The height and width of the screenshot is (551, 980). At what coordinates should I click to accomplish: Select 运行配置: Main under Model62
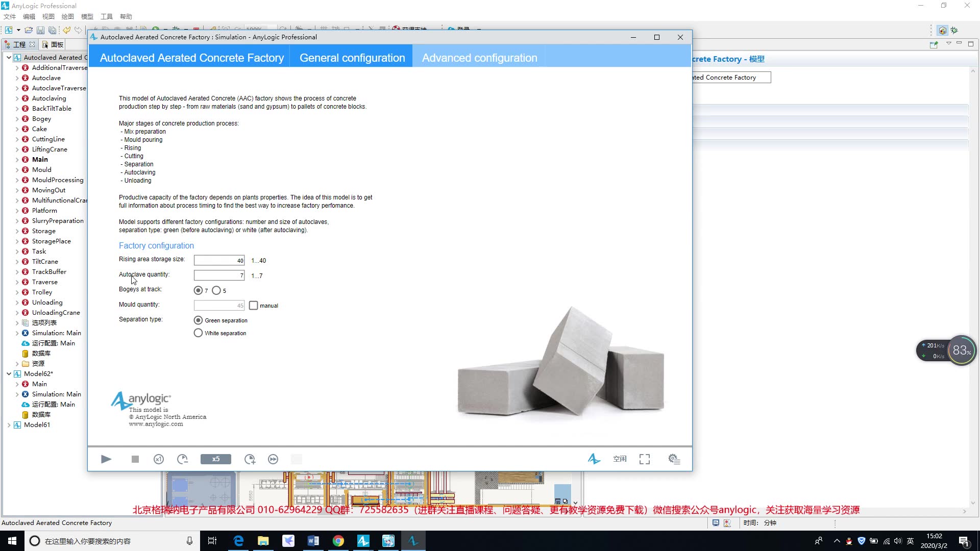coord(53,405)
